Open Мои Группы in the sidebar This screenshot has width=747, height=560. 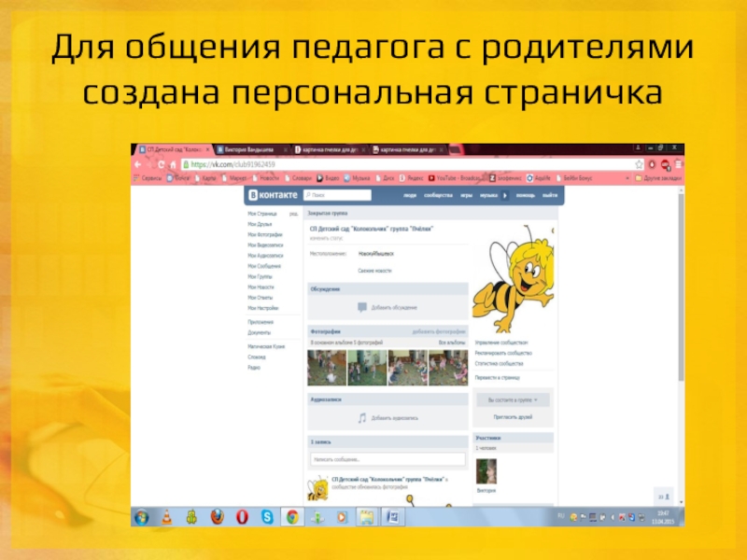pyautogui.click(x=260, y=276)
